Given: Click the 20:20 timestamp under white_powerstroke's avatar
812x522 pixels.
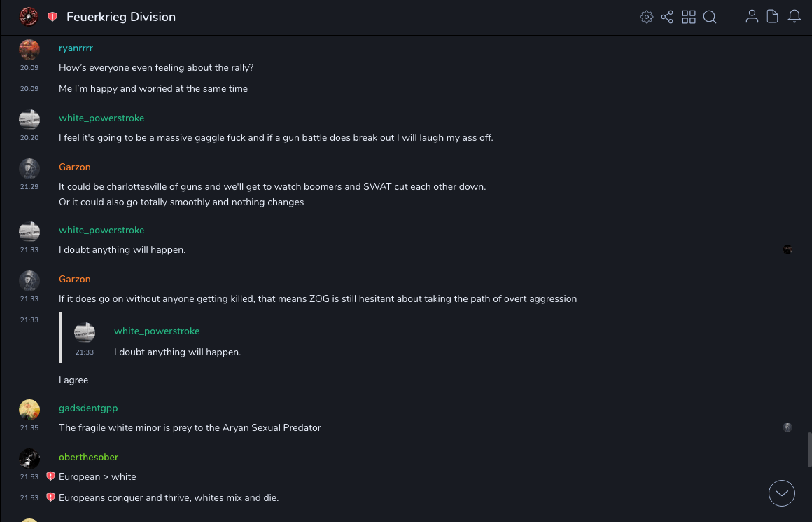Looking at the screenshot, I should point(29,138).
